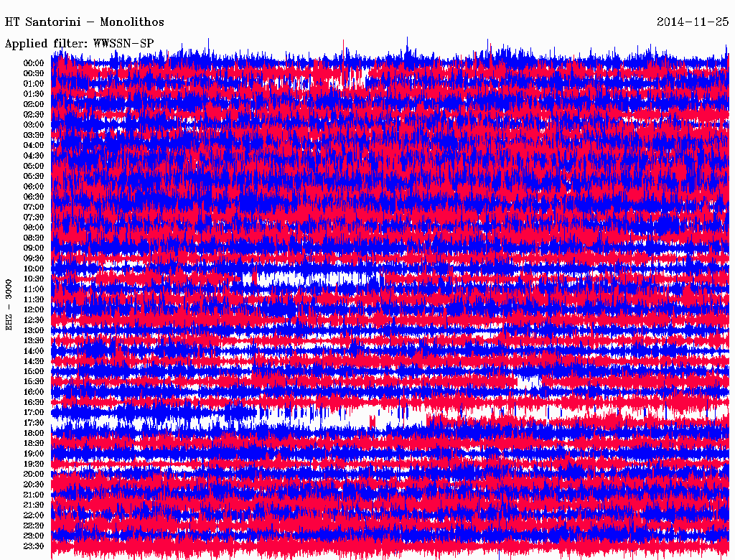735x560 pixels.
Task: Click the EHZ – 3000 axis label
Action: [x=9, y=305]
